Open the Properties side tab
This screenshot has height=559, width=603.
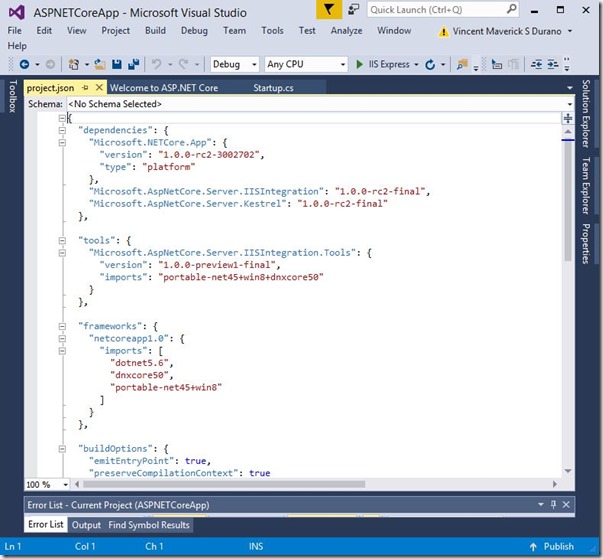pos(586,244)
